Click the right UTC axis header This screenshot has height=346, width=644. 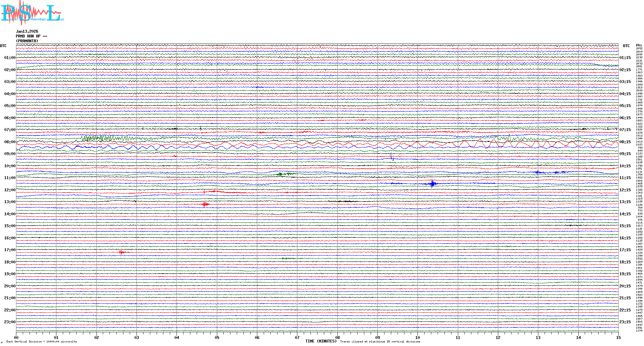point(626,46)
